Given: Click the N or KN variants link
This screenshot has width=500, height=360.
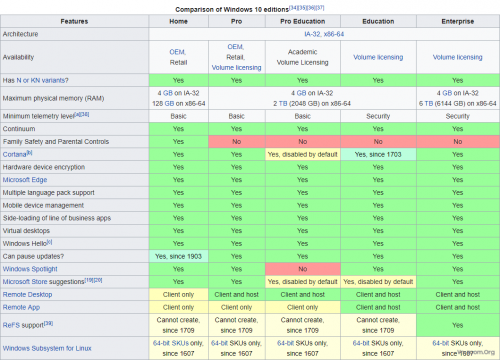Looking at the screenshot, I should pyautogui.click(x=42, y=80).
